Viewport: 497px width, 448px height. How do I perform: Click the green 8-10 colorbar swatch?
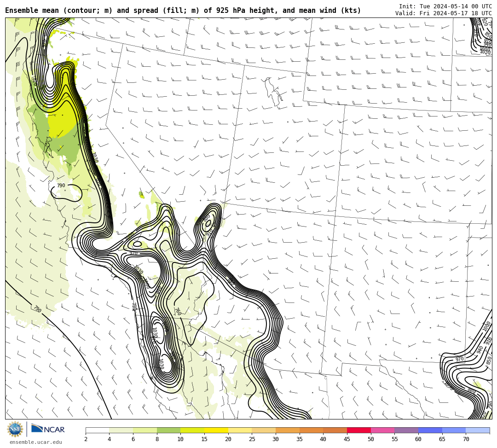click(x=168, y=430)
